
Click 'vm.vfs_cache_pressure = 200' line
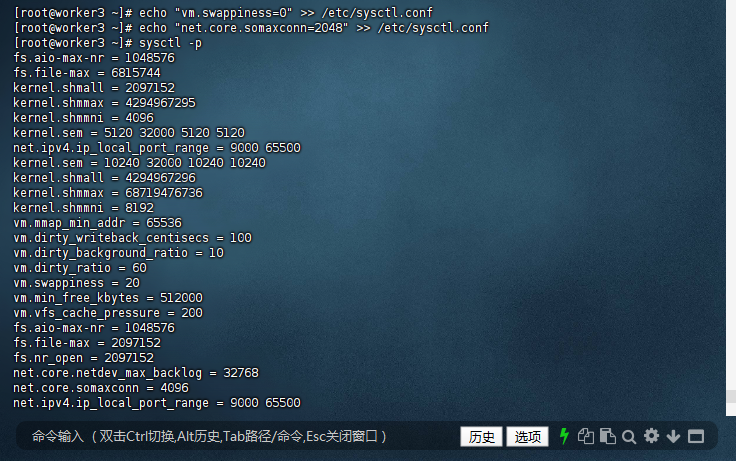(108, 314)
